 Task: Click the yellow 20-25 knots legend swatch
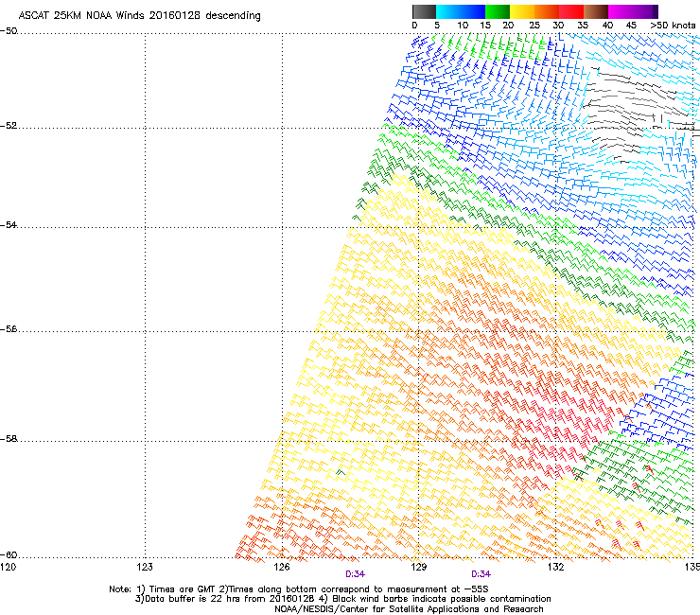point(522,11)
